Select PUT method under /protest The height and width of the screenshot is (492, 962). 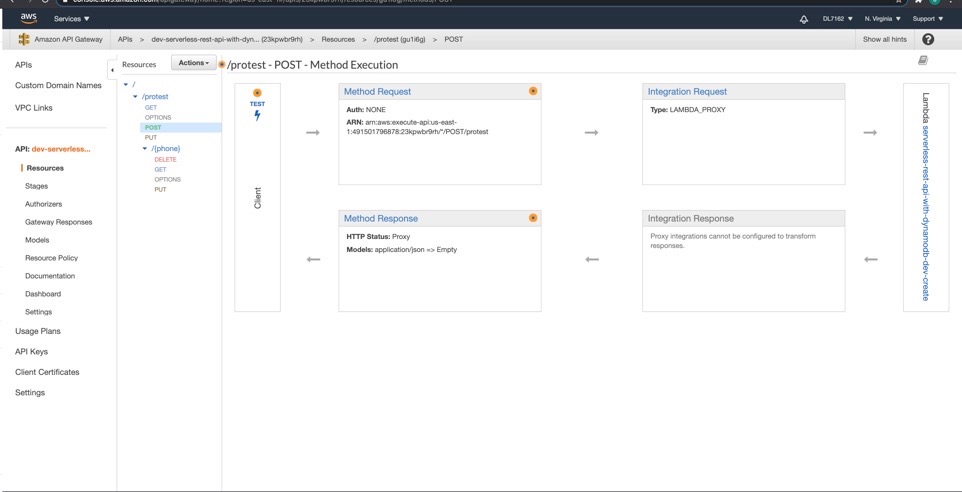pyautogui.click(x=151, y=137)
